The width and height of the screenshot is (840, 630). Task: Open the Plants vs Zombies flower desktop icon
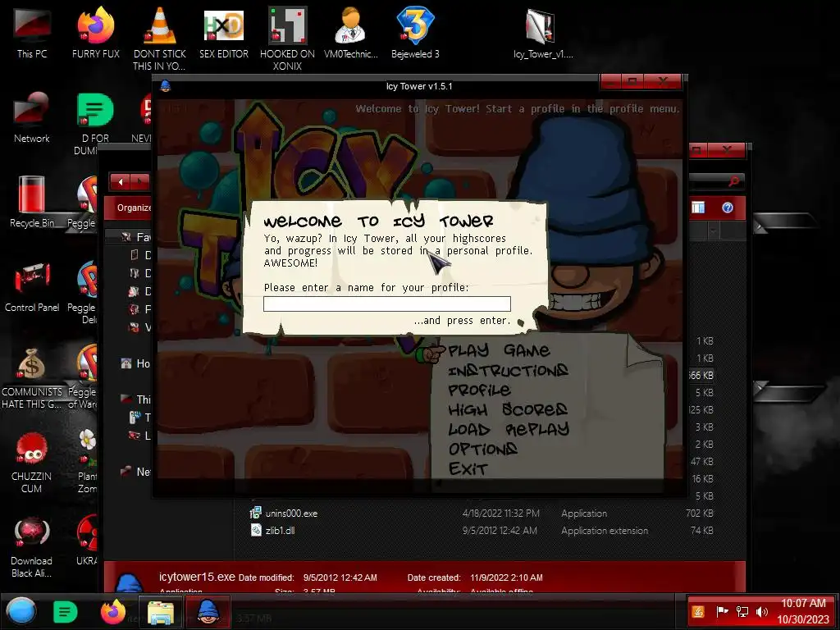pos(87,462)
